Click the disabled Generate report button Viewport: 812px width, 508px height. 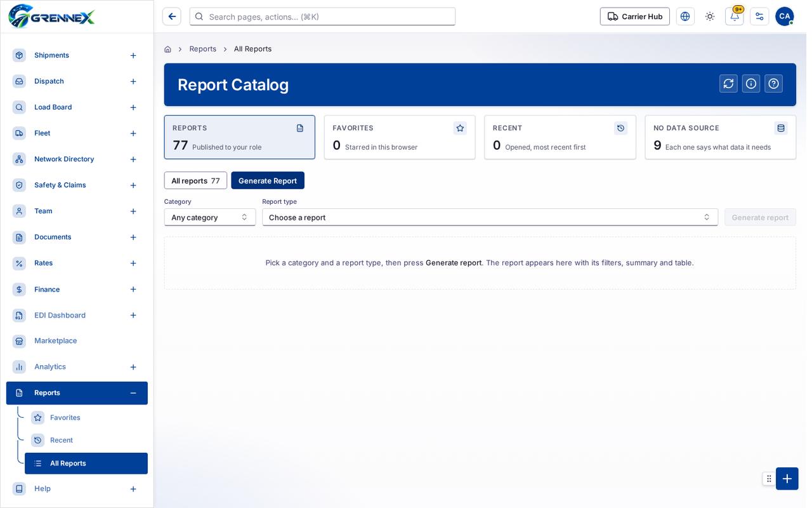click(x=760, y=217)
